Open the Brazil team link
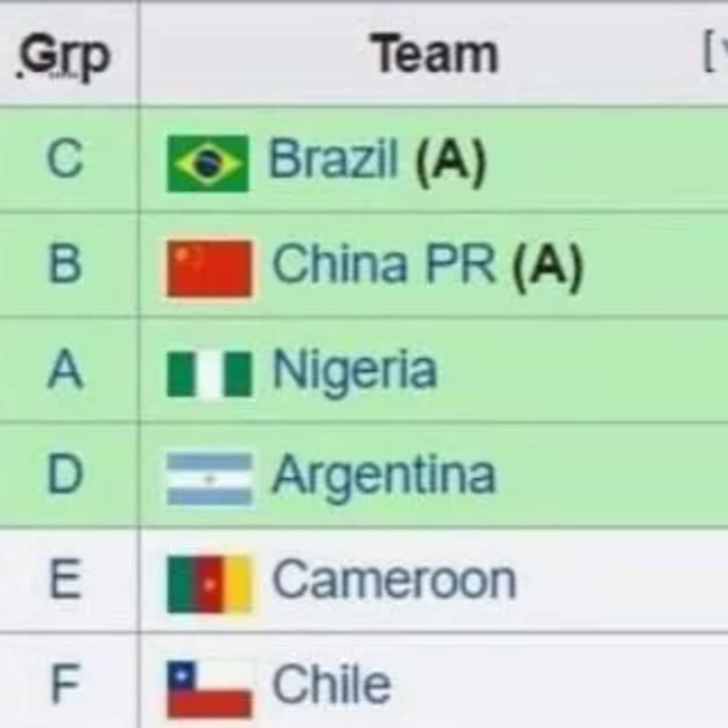Screen dimensions: 728x728 [x=333, y=158]
